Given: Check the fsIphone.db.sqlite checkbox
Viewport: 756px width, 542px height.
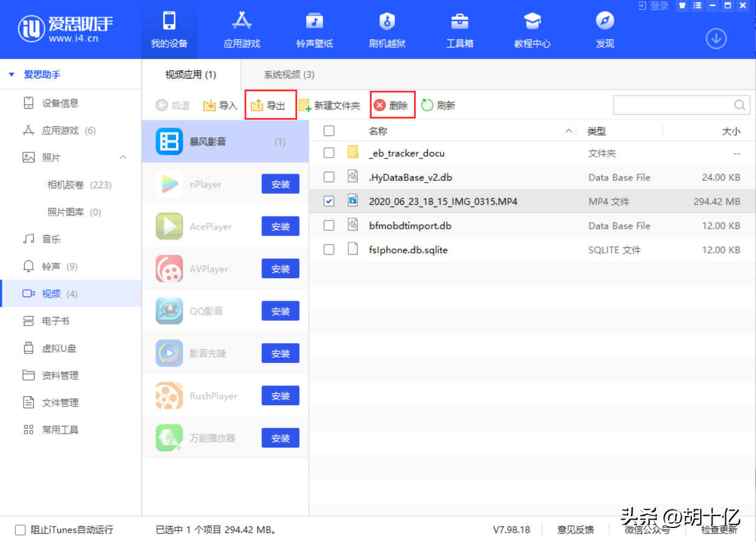Looking at the screenshot, I should pos(329,250).
